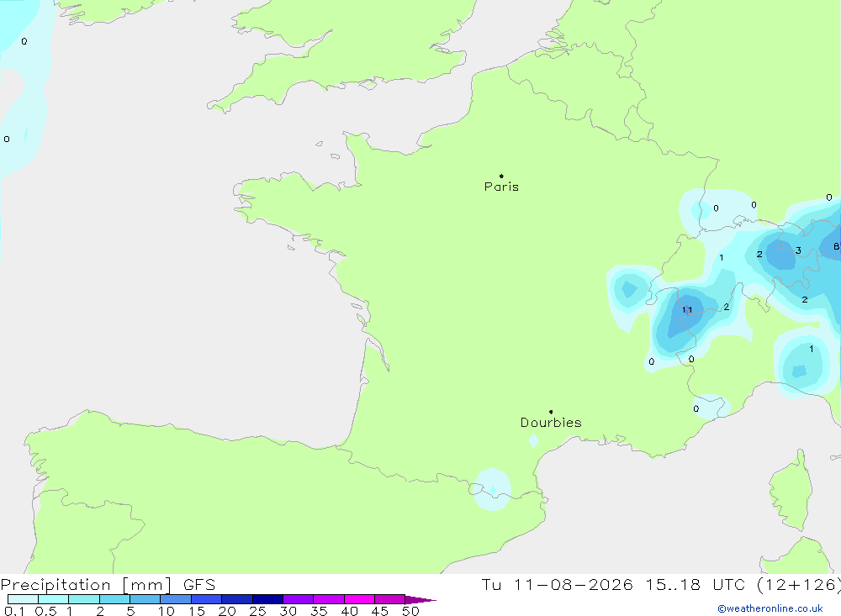The height and width of the screenshot is (616, 841).
Task: Pick the 20–25 legend color swatch
Action: pos(237,599)
